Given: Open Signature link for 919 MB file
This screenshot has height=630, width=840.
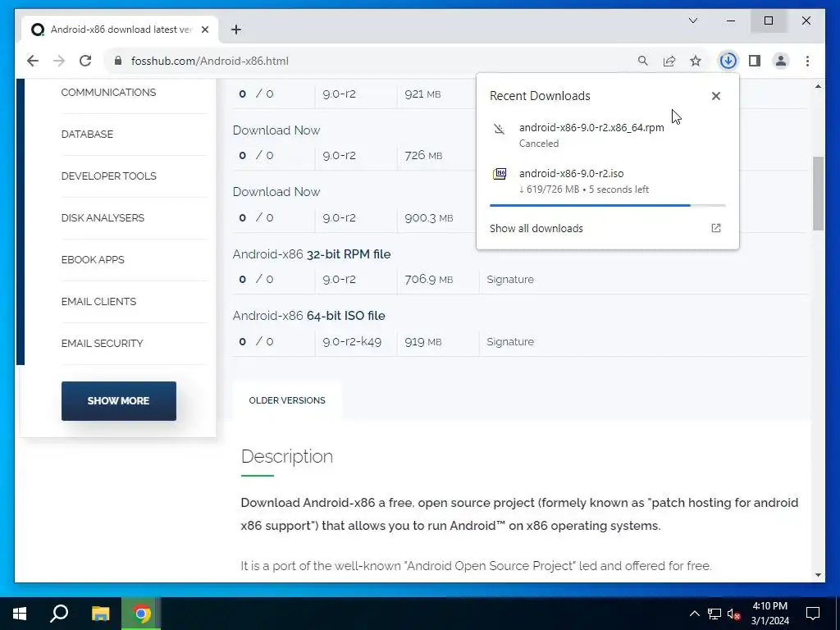Looking at the screenshot, I should click(510, 341).
